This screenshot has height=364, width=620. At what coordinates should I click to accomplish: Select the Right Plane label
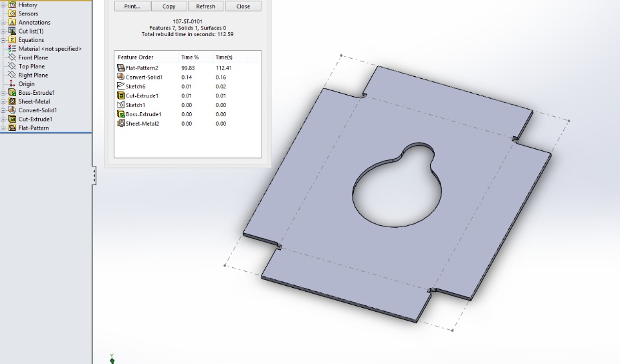coord(33,75)
